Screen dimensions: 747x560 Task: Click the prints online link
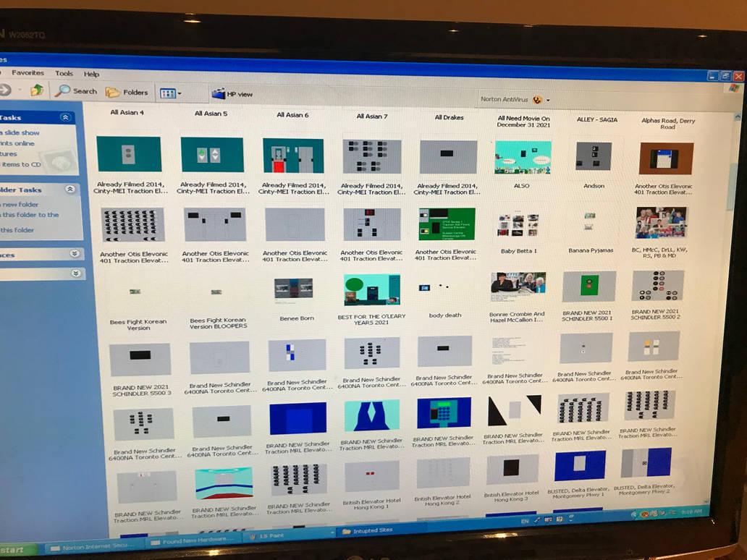[x=17, y=143]
